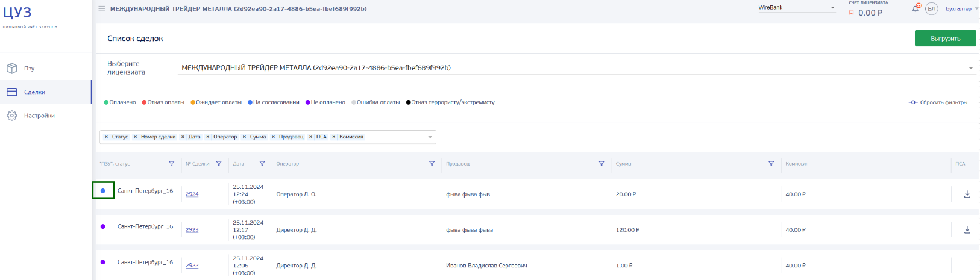Toggle Отказ оплаты status filter
Screen dimensions: 980x280
point(163,102)
